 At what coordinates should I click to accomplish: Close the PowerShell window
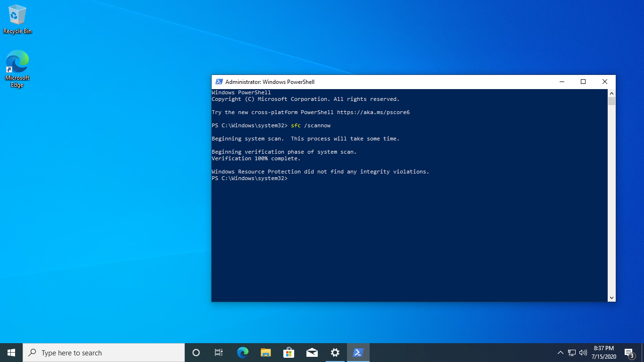[605, 82]
